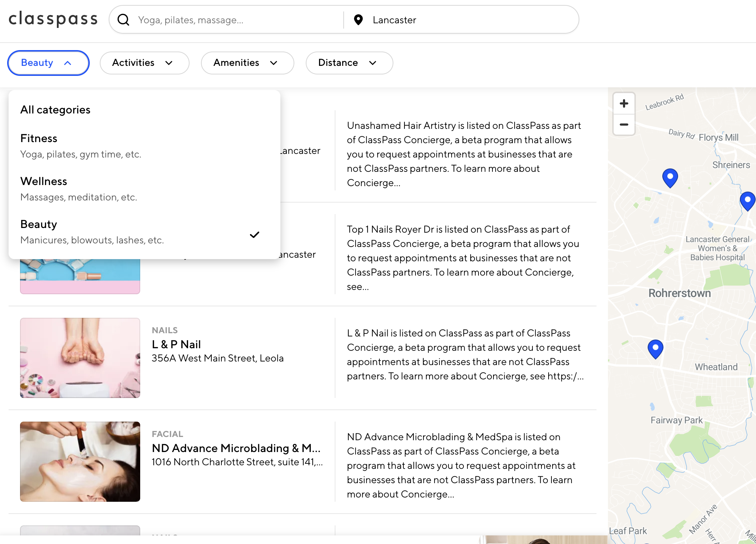Select All categories option
The height and width of the screenshot is (544, 756).
click(x=144, y=110)
